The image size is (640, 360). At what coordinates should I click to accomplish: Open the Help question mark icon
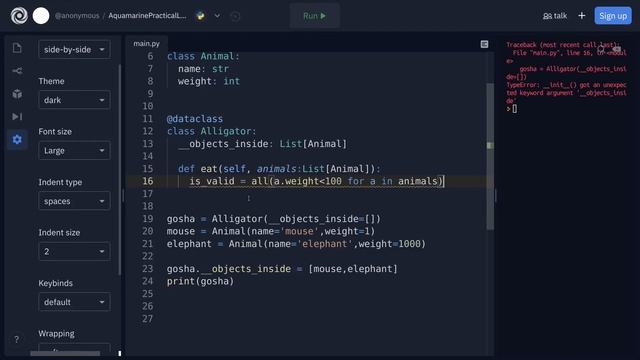(x=16, y=339)
